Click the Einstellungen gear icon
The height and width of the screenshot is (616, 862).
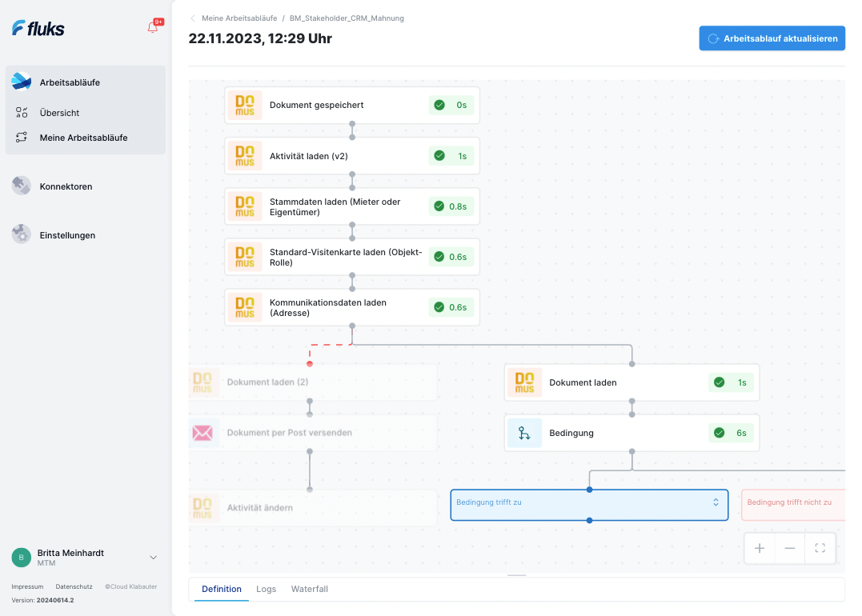click(22, 234)
